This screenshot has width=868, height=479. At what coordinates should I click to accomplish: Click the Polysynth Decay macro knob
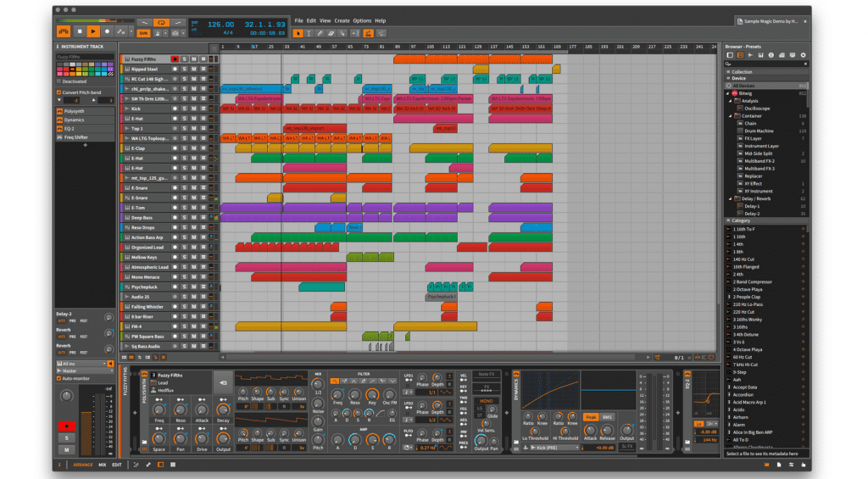[223, 409]
